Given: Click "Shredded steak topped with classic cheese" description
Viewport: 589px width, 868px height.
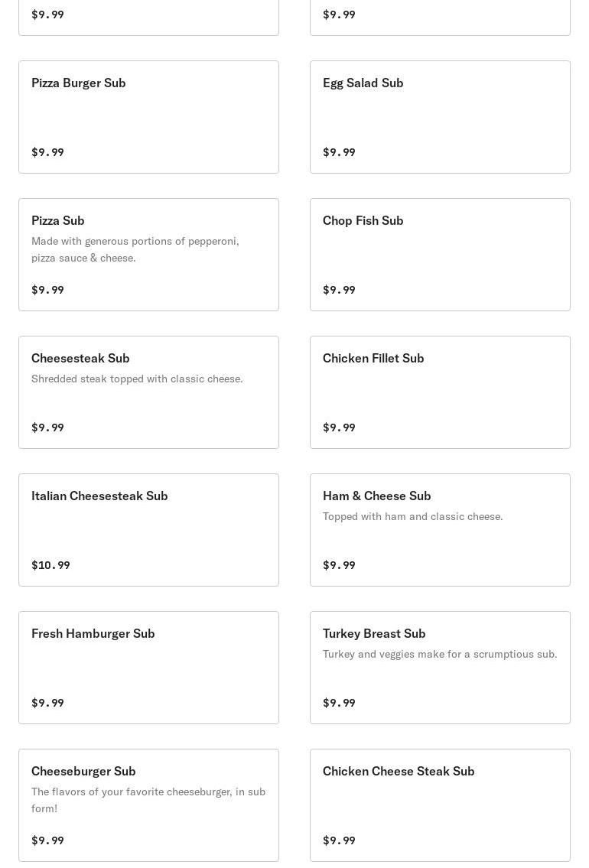Looking at the screenshot, I should (x=137, y=379).
